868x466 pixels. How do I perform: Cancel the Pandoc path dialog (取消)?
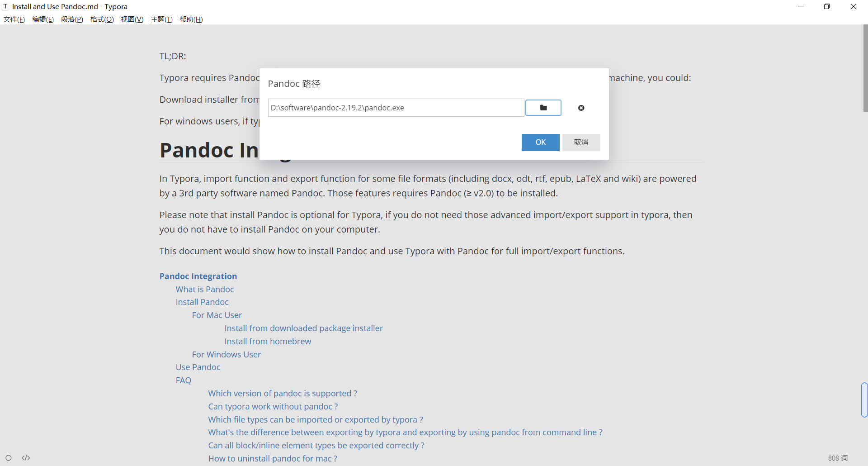tap(581, 142)
